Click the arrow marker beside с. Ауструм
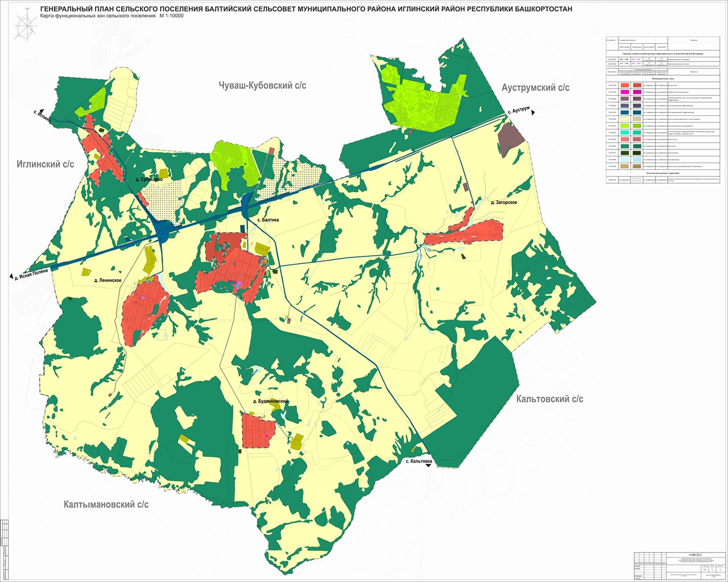This screenshot has width=728, height=582. (x=533, y=114)
